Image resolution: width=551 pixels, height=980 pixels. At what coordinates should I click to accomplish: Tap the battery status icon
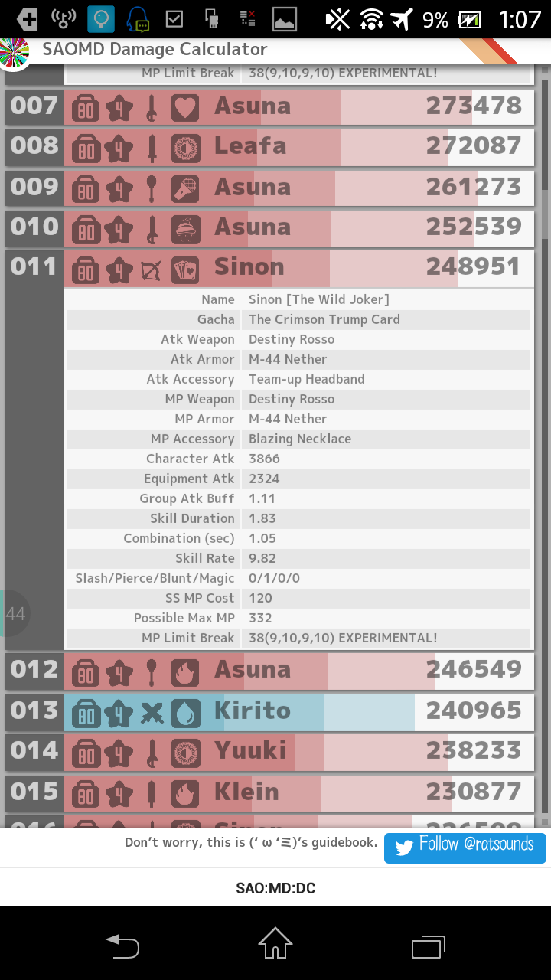click(x=468, y=19)
